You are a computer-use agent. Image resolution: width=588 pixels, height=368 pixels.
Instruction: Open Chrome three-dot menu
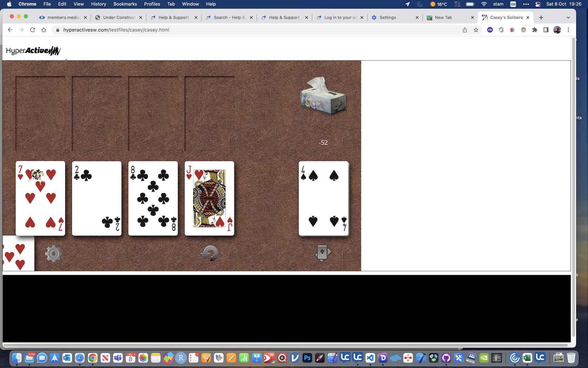pyautogui.click(x=568, y=30)
